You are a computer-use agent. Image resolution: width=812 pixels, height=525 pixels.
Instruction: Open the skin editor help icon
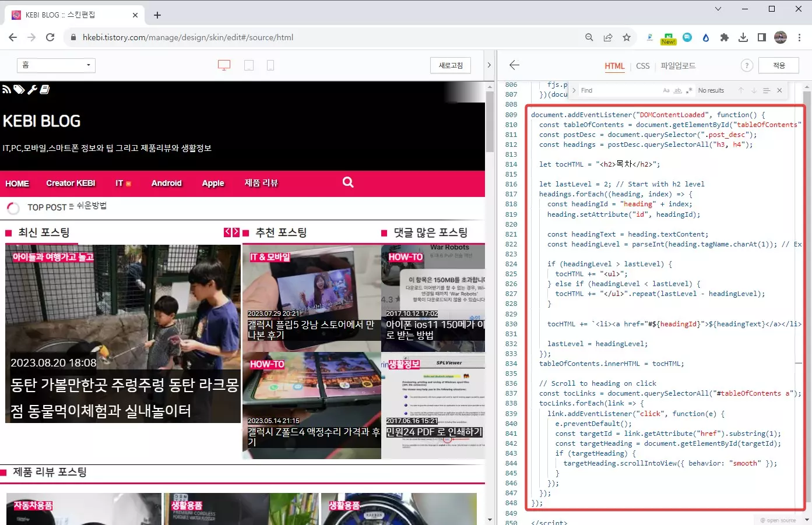[x=747, y=66]
